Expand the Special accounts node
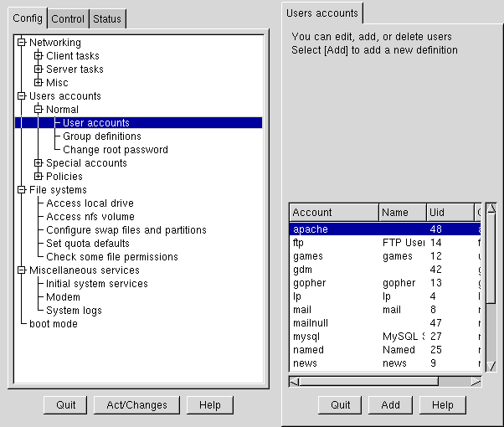 (x=39, y=163)
